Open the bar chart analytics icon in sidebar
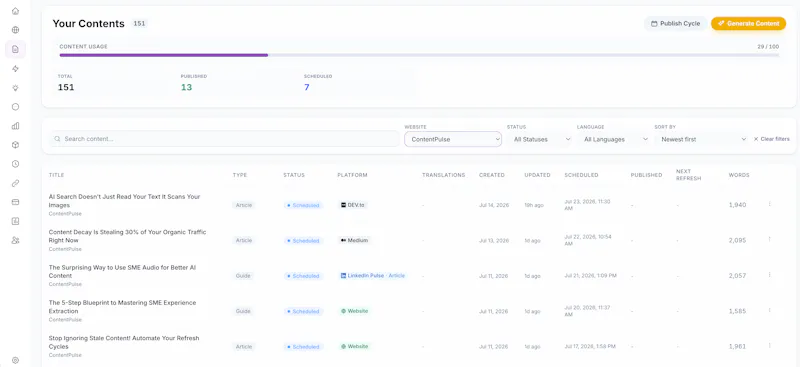The height and width of the screenshot is (367, 800). click(15, 126)
